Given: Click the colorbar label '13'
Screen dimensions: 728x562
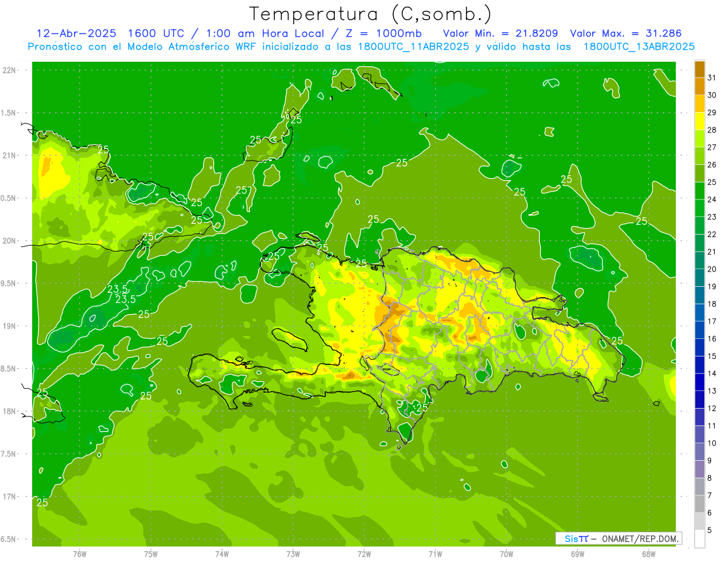Looking at the screenshot, I should (712, 391).
